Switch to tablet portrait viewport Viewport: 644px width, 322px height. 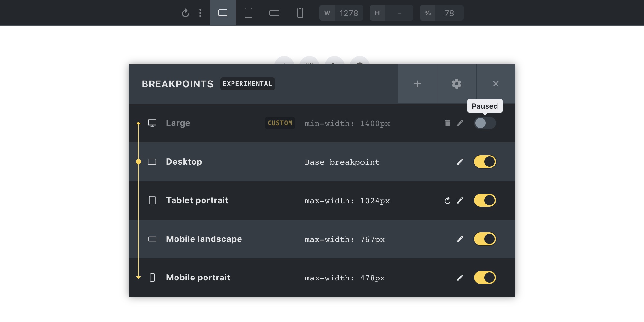click(248, 13)
